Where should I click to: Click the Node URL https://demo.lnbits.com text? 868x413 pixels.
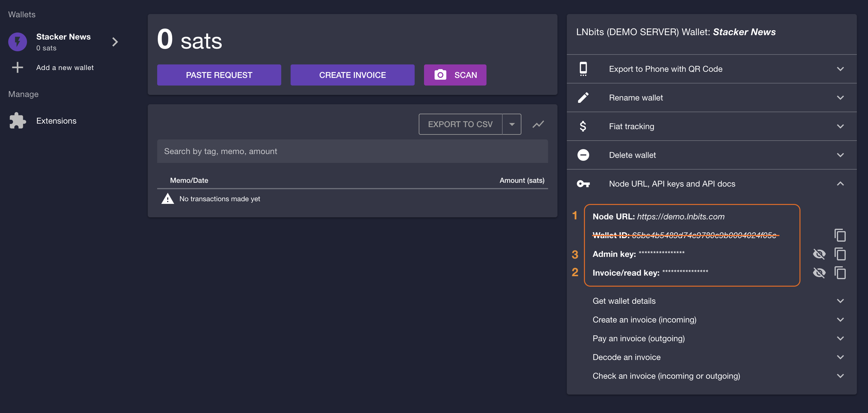pyautogui.click(x=681, y=216)
